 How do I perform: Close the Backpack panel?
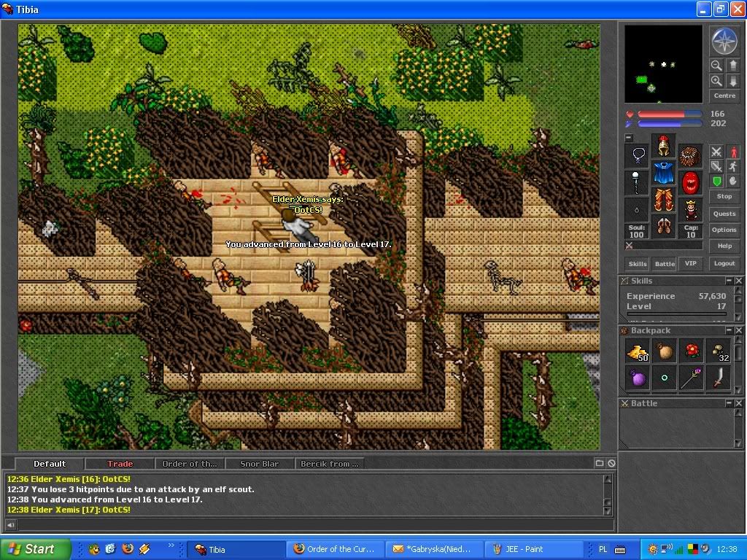(738, 330)
